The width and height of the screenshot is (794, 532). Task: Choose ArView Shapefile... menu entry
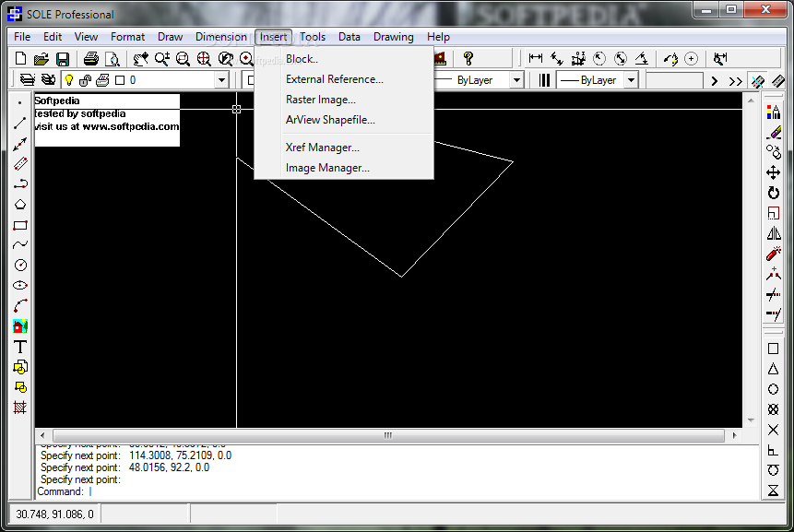coord(344,120)
